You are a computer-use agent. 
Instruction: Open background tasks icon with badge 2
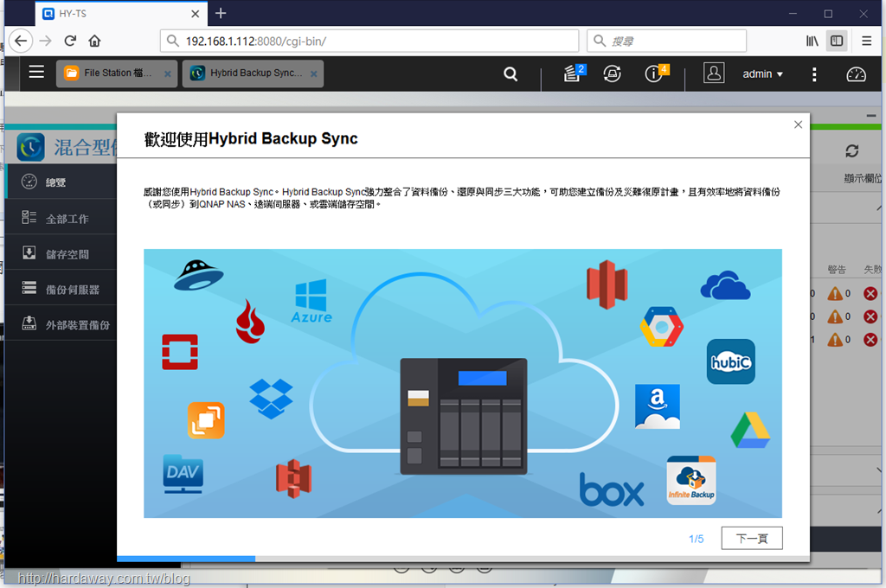click(x=574, y=73)
